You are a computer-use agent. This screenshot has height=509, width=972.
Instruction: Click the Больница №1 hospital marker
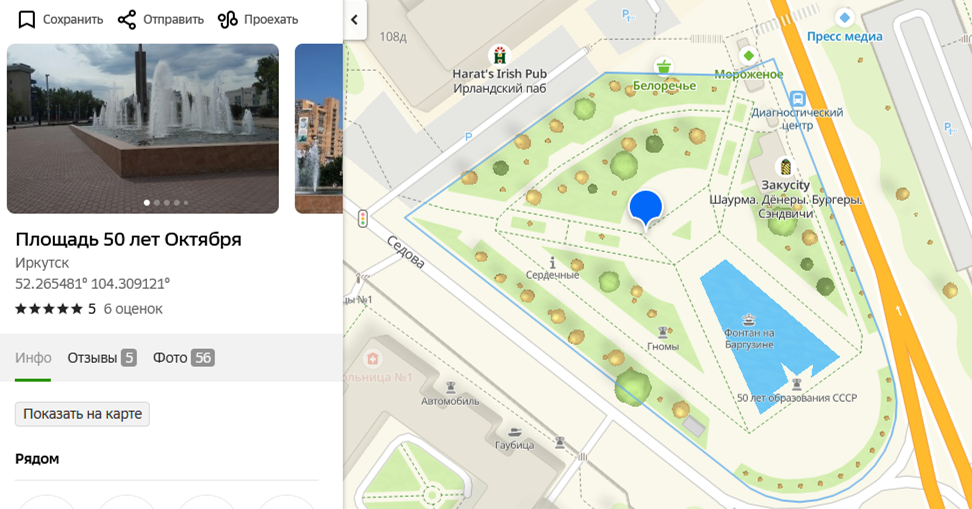click(x=373, y=359)
